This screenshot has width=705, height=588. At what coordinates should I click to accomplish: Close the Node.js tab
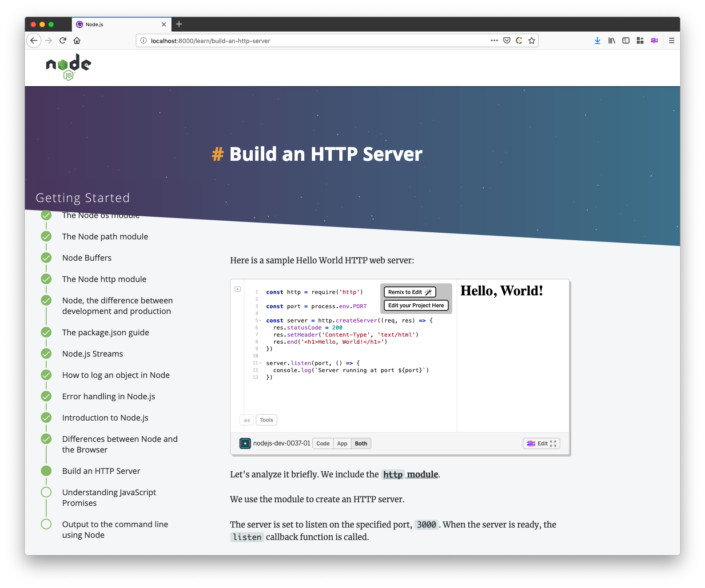tap(164, 24)
